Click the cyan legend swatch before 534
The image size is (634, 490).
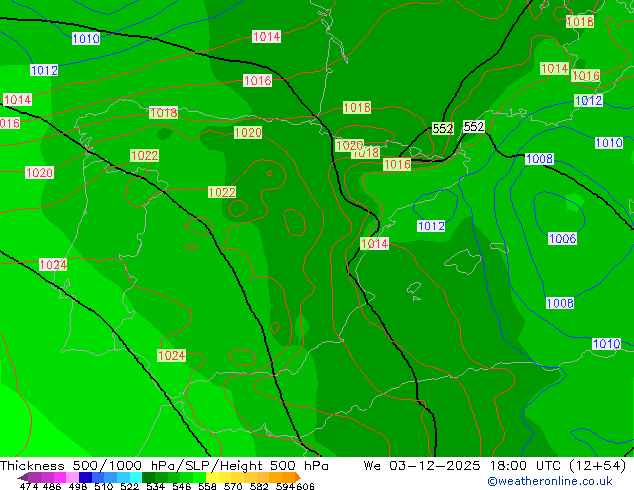136,477
